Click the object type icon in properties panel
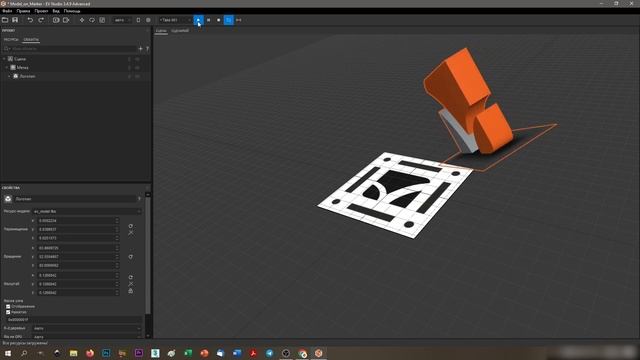 [x=8, y=199]
